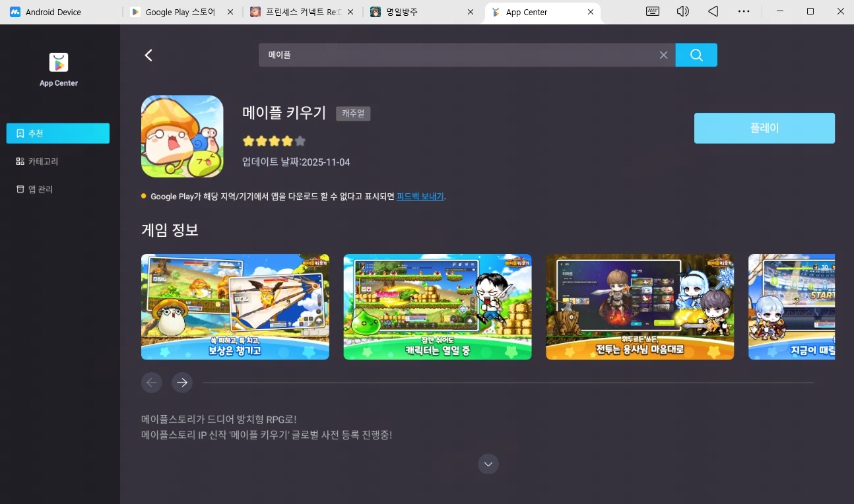Close the 프린세스 커넥트 tab

[350, 12]
